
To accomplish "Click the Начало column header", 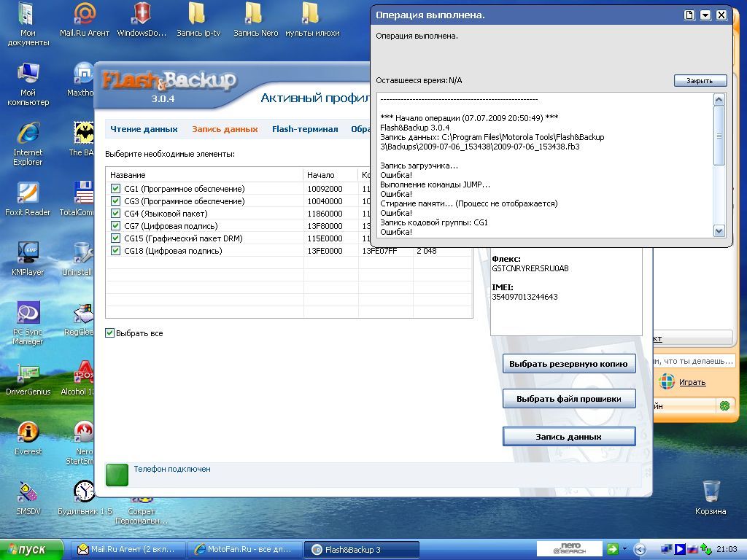I will point(330,175).
